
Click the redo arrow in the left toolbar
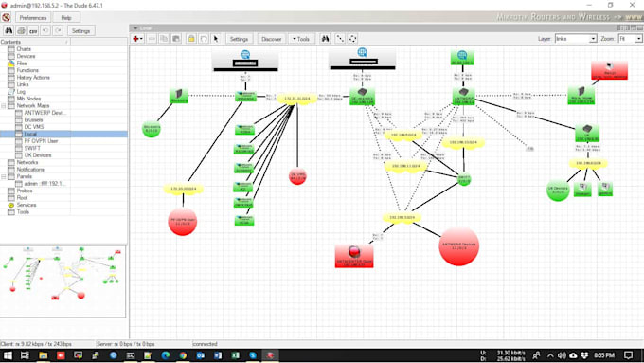point(58,31)
